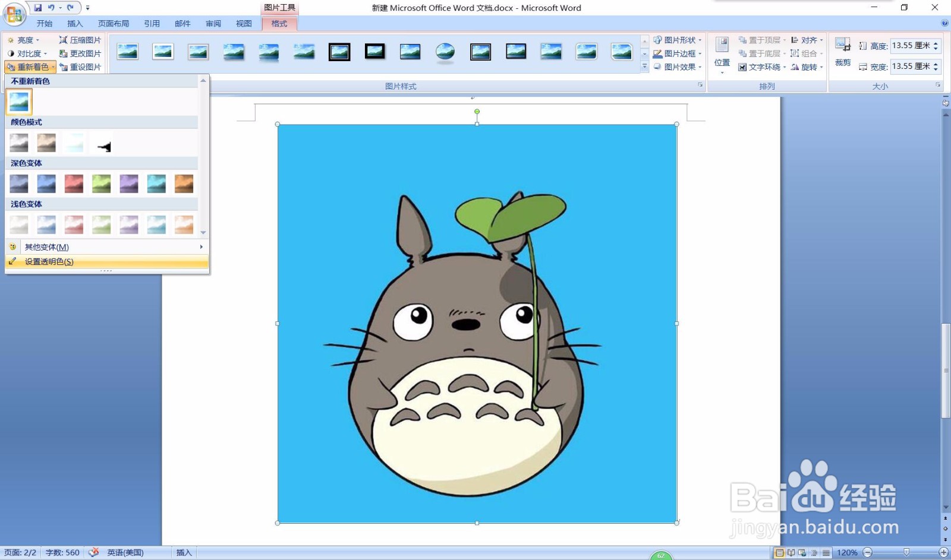The image size is (951, 560).
Task: Open the 对比度 contrast dropdown
Action: pos(28,53)
